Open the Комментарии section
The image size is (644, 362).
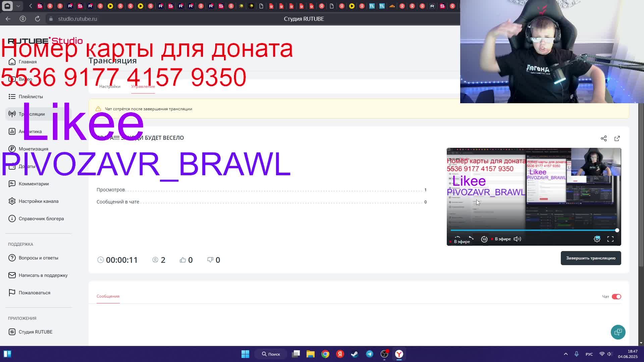point(29,184)
